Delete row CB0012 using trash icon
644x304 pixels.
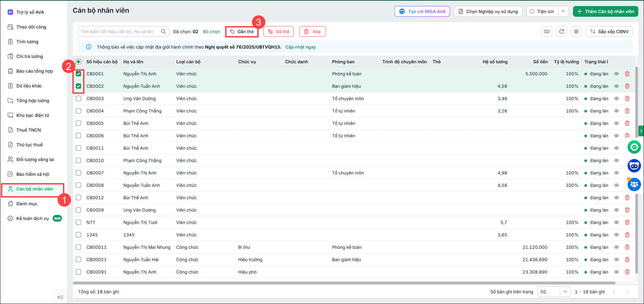(627, 198)
